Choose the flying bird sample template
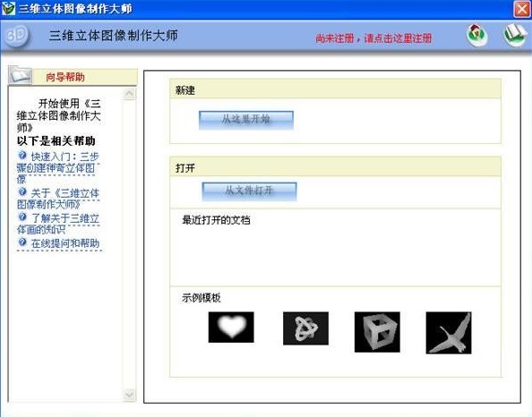 click(x=449, y=333)
